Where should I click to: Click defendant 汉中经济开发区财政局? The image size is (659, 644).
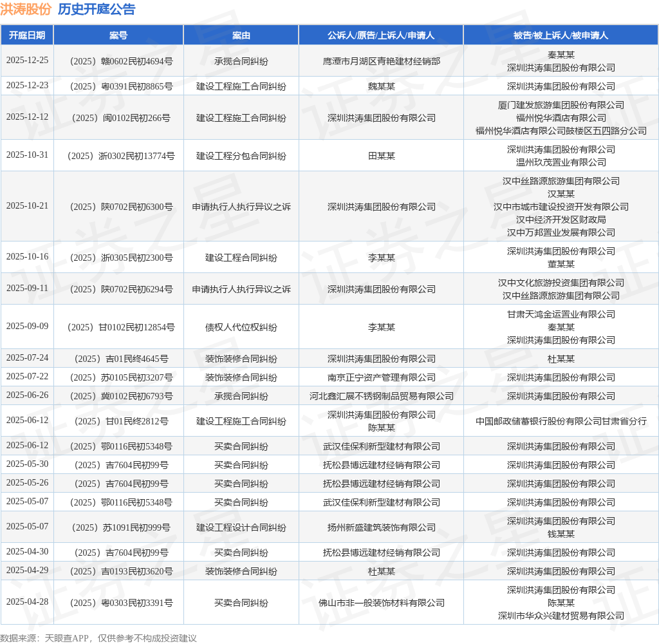(x=561, y=220)
